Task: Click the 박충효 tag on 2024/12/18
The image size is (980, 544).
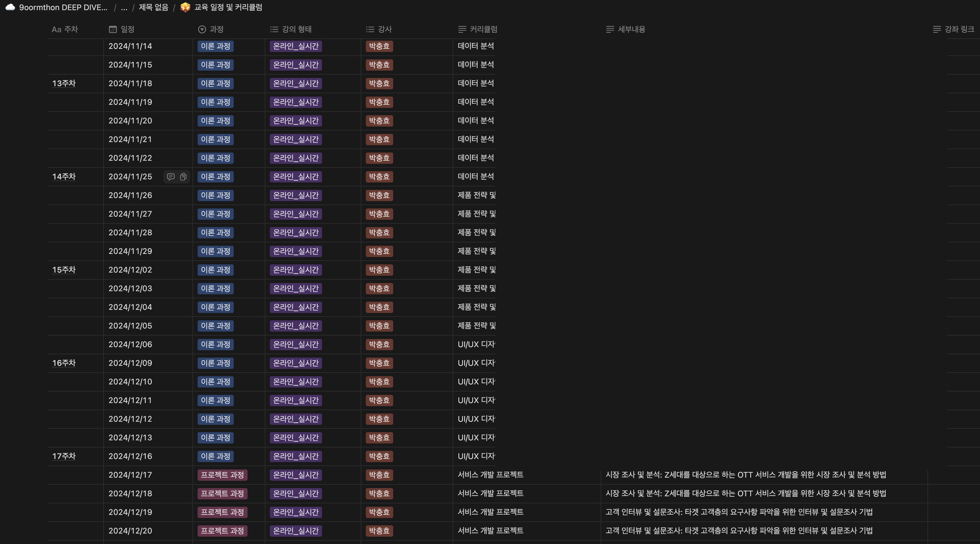Action: (x=379, y=493)
